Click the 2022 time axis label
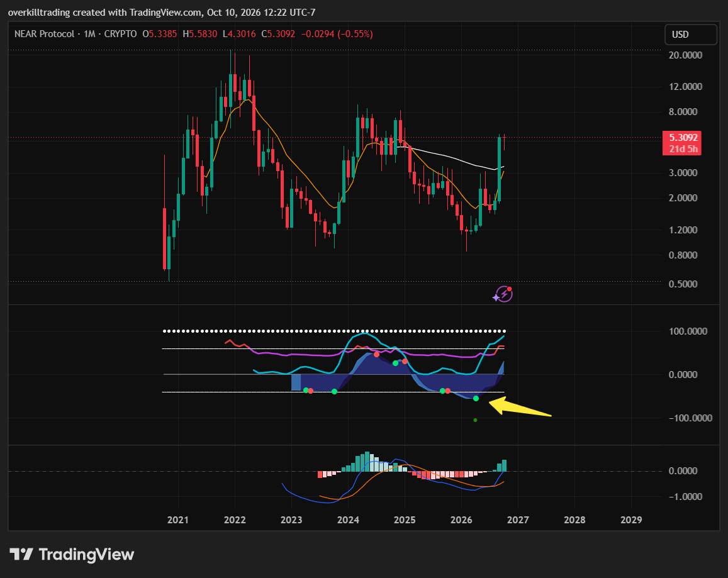 (235, 520)
